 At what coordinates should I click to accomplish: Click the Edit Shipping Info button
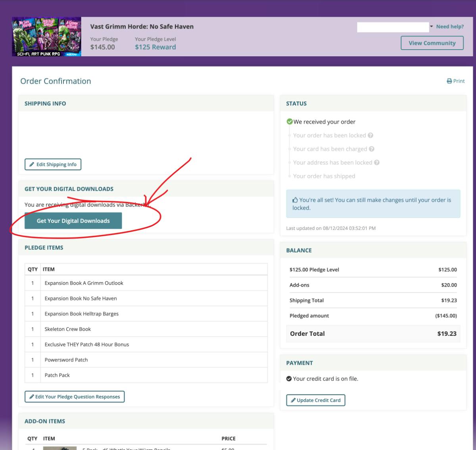coord(53,165)
